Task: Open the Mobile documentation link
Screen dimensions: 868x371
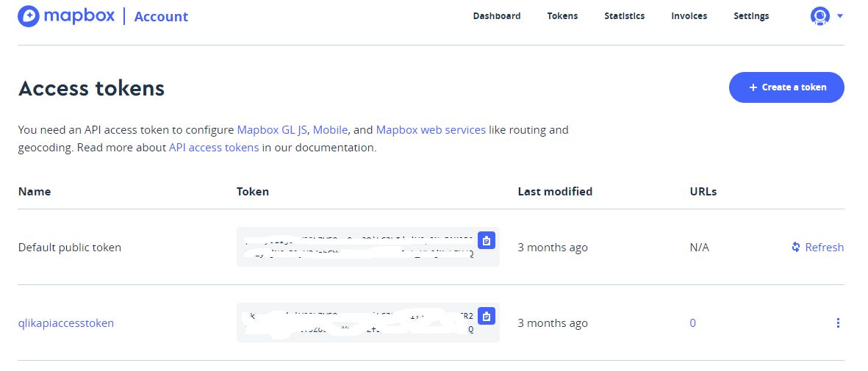Action: [x=330, y=130]
